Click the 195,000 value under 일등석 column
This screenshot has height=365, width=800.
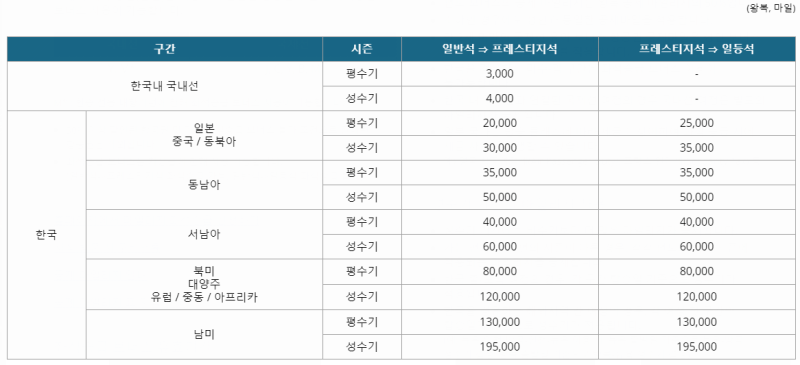tap(696, 347)
